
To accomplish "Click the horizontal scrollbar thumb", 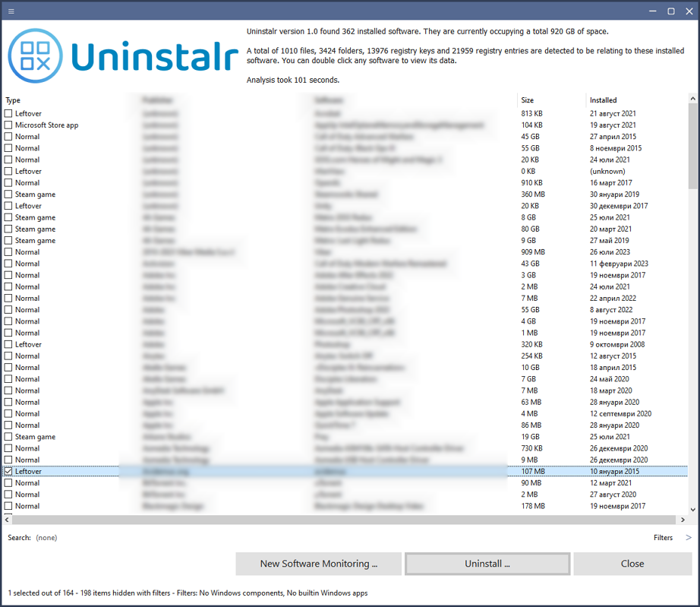I will click(x=344, y=520).
